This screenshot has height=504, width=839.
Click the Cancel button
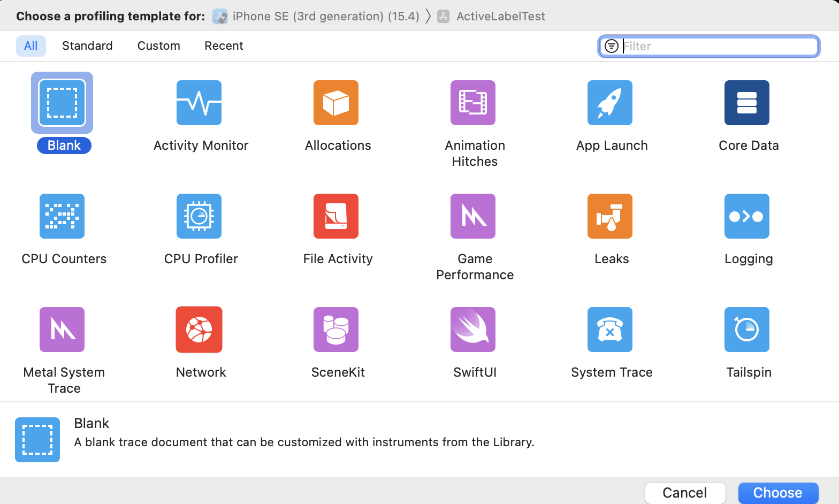(x=685, y=493)
